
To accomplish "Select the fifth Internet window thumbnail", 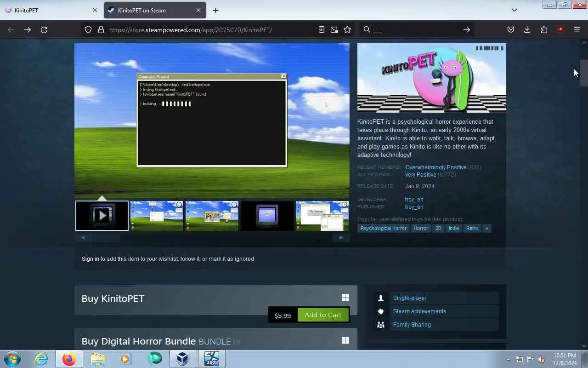I will 322,215.
